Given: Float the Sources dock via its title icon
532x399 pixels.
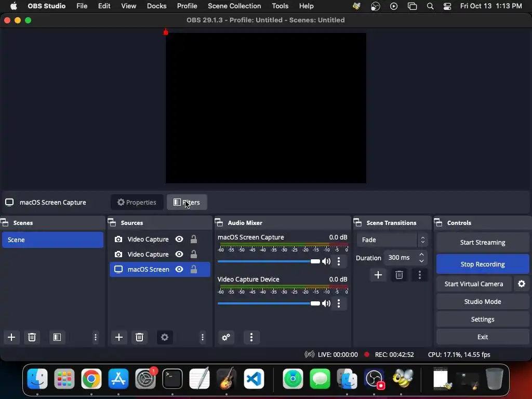Looking at the screenshot, I should coord(112,222).
